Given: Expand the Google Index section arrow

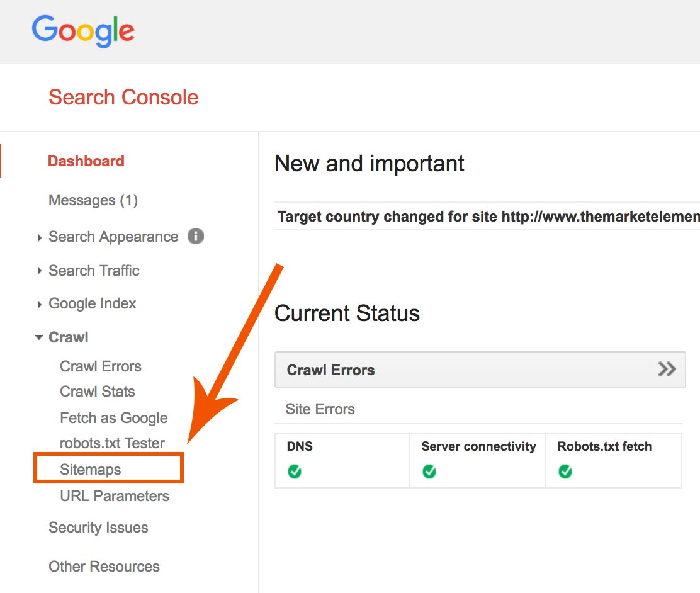Looking at the screenshot, I should click(39, 305).
